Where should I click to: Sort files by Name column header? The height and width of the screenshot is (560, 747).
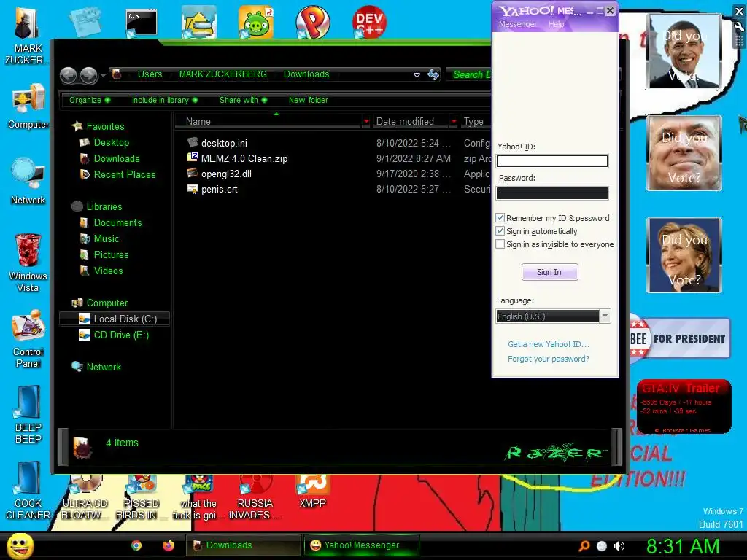tap(268, 122)
